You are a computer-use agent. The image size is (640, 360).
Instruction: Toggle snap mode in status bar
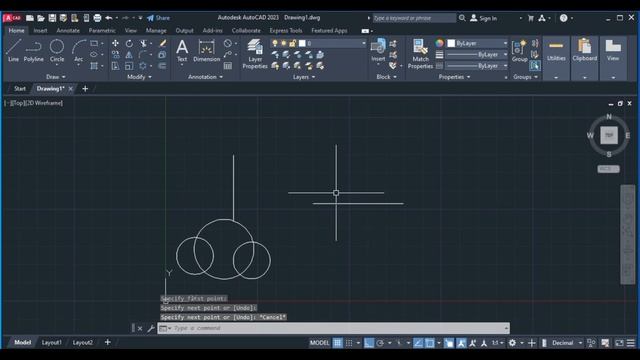tap(349, 343)
